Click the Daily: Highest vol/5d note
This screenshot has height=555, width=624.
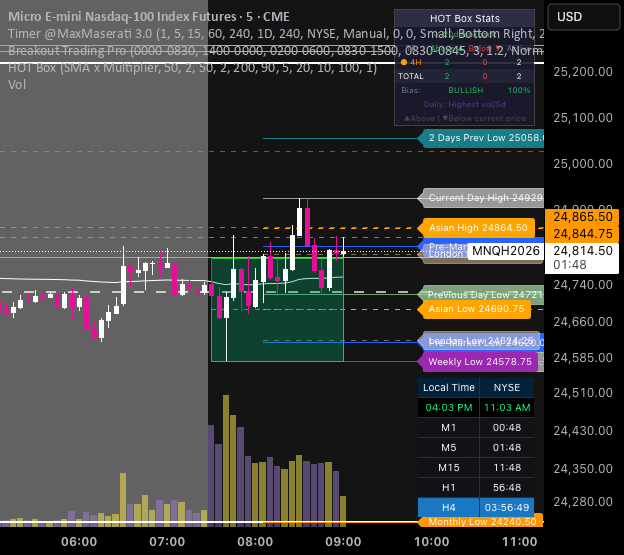click(x=464, y=104)
